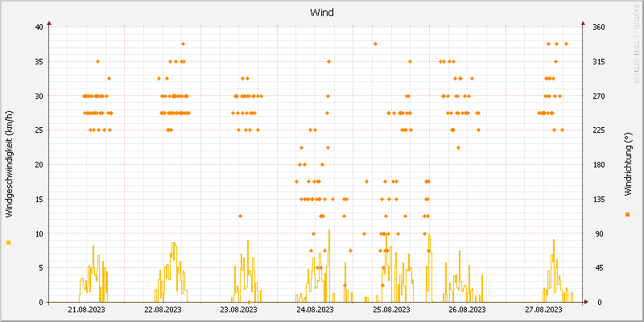644x322 pixels.
Task: Click the left axis value 5
Action: (x=41, y=268)
